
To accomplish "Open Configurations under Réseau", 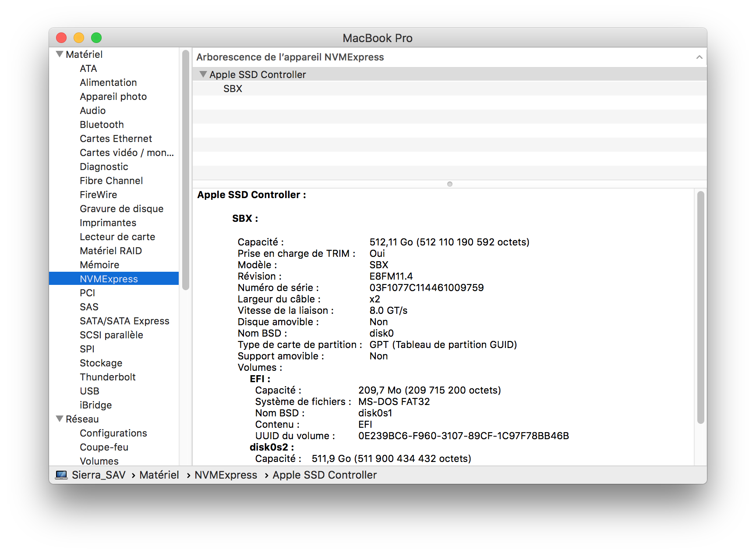I will pyautogui.click(x=113, y=433).
